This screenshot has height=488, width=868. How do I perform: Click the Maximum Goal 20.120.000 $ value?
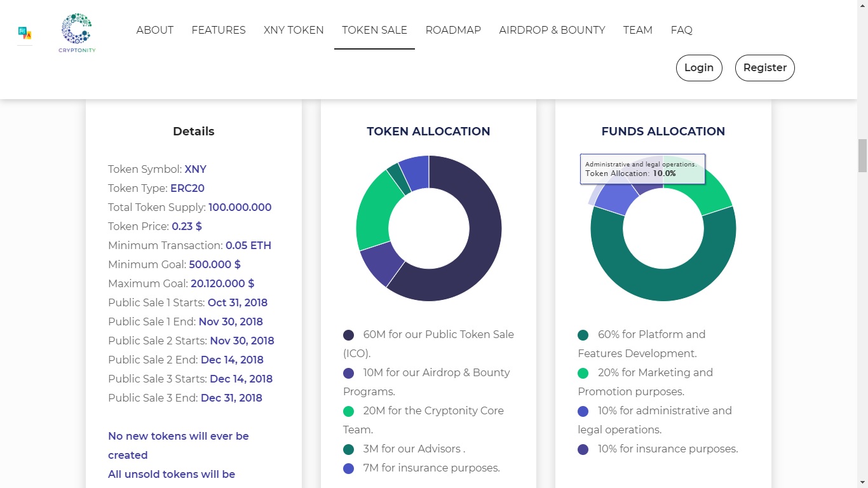pos(222,283)
